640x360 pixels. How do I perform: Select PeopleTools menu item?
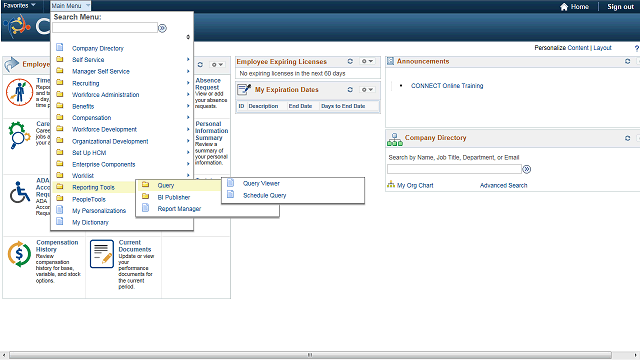point(89,199)
